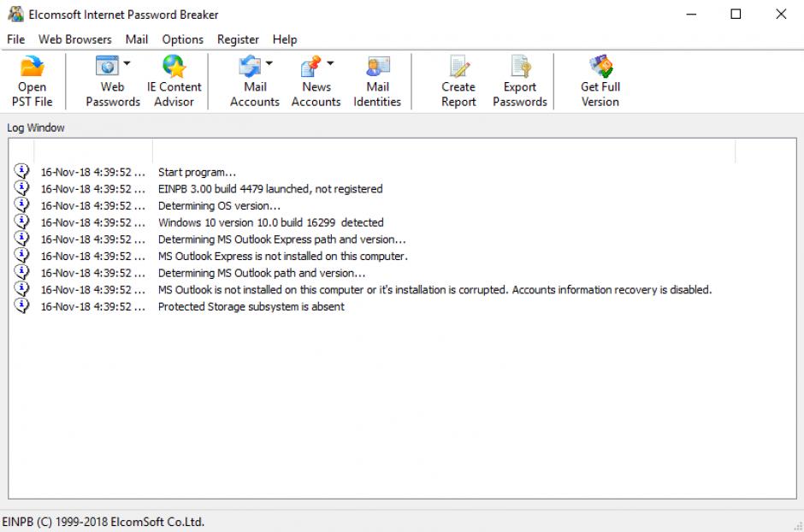Click info icon of 'EINPB 3.00 build' row
804x532 pixels.
click(x=21, y=187)
